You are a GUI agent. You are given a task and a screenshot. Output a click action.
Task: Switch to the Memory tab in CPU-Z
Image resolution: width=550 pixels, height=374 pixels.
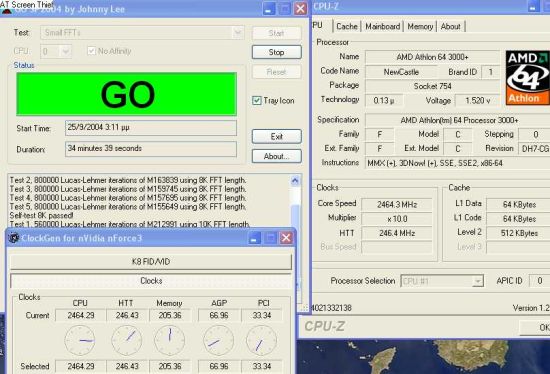click(x=420, y=26)
